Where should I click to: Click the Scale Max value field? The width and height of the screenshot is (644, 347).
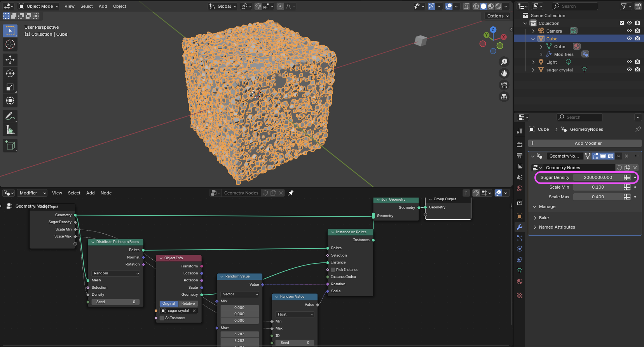click(598, 197)
